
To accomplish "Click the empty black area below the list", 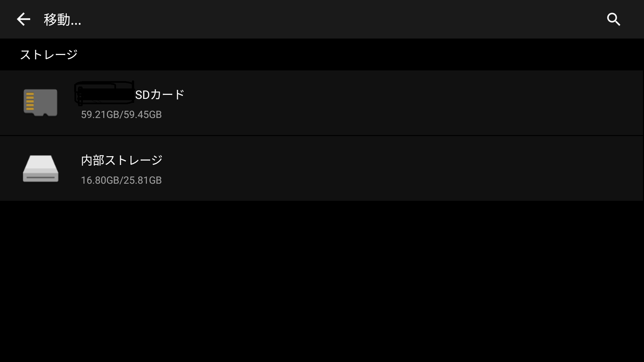I will [322, 282].
